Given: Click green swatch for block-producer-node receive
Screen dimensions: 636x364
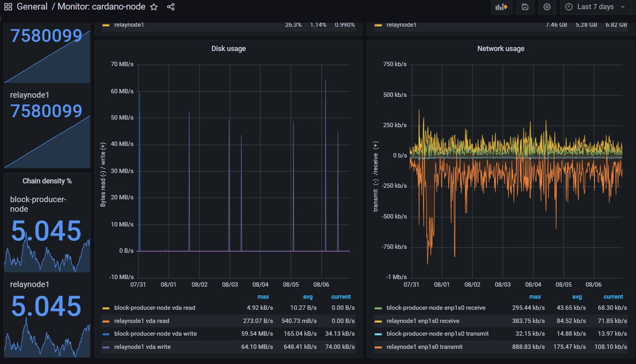Looking at the screenshot, I should click(378, 308).
